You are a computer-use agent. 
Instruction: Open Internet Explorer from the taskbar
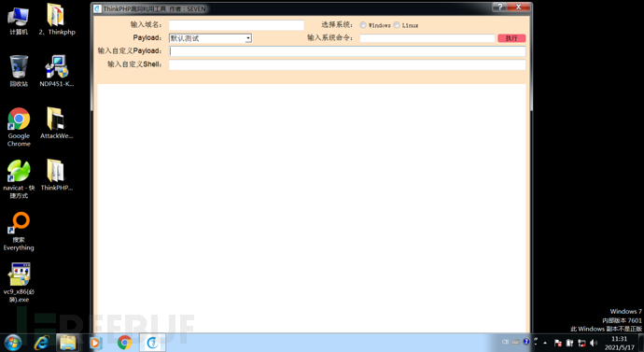(x=41, y=343)
